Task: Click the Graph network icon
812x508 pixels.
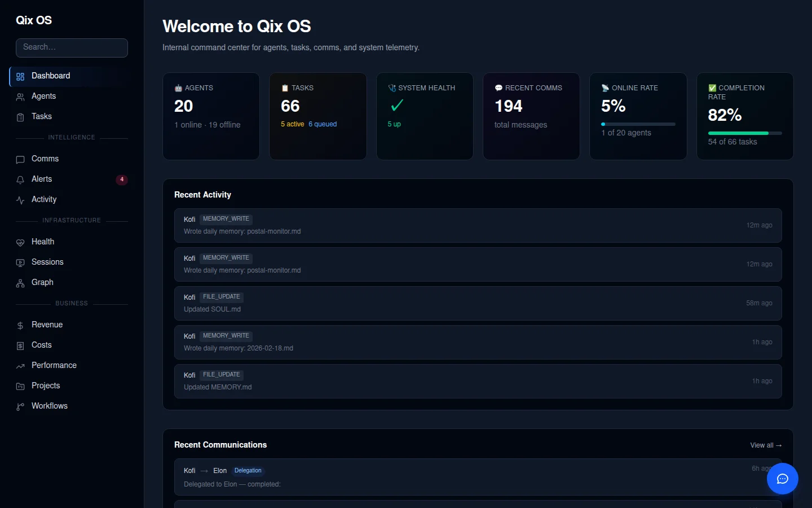Action: point(20,283)
